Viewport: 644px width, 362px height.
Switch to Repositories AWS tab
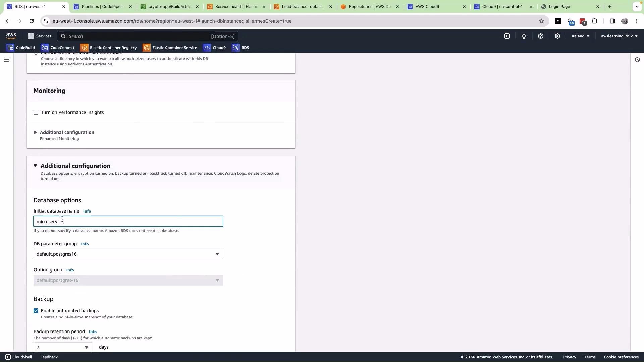[x=370, y=7]
